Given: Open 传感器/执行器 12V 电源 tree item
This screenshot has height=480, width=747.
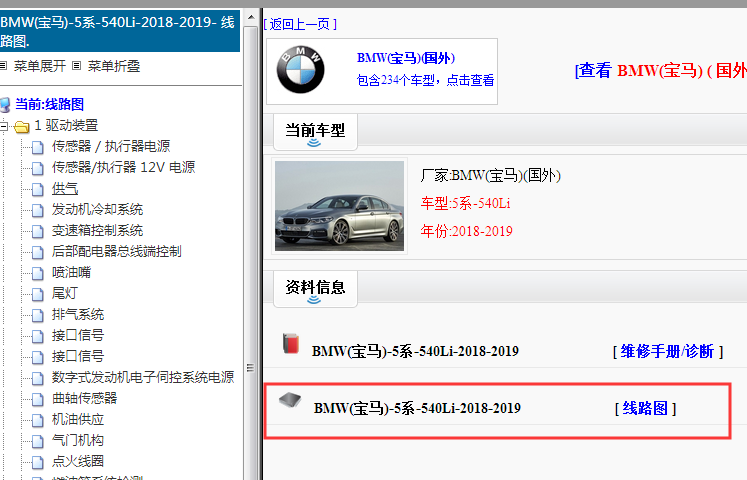Looking at the screenshot, I should tap(123, 167).
